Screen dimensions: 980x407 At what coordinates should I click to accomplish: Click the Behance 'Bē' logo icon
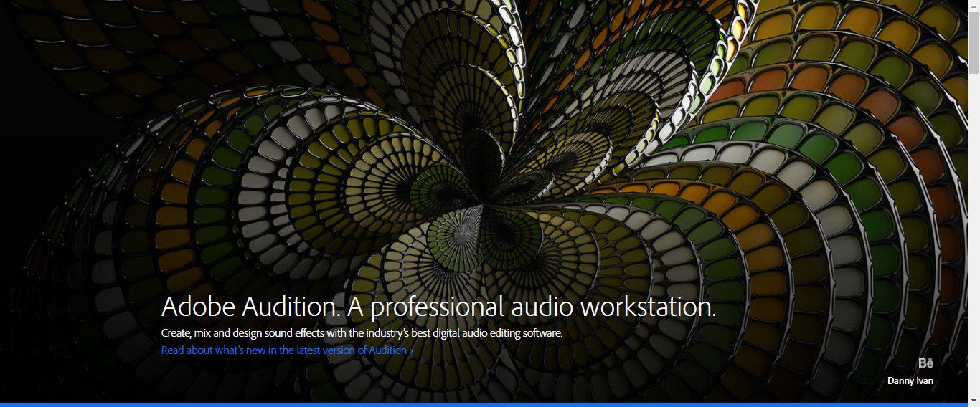pyautogui.click(x=925, y=363)
